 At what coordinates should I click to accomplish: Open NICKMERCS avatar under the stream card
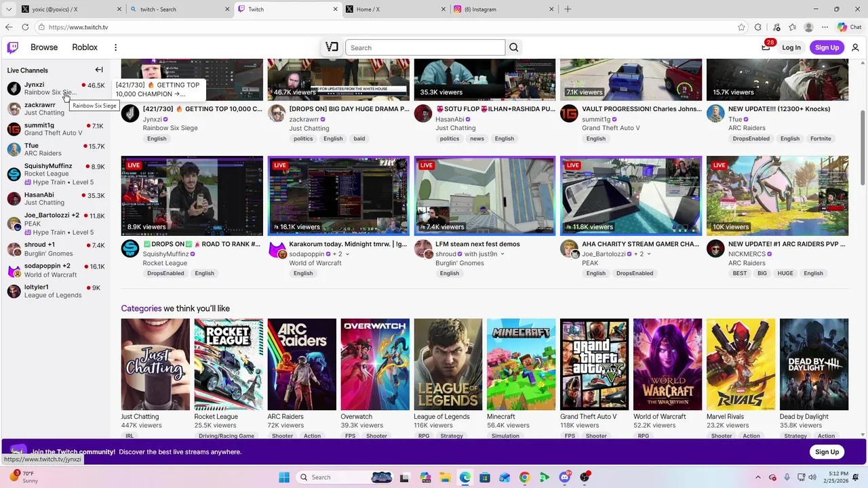click(x=715, y=249)
